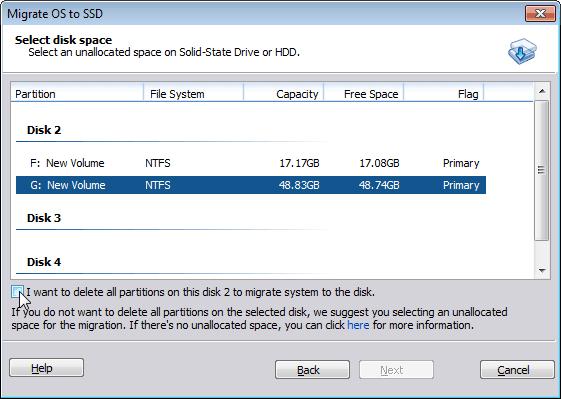Close the Migrate OS to SSD dialog
The width and height of the screenshot is (561, 399).
click(x=540, y=14)
